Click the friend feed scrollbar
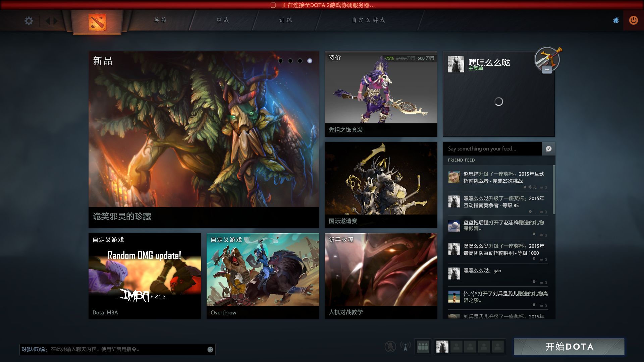Viewport: 644px width, 362px height. click(x=554, y=189)
